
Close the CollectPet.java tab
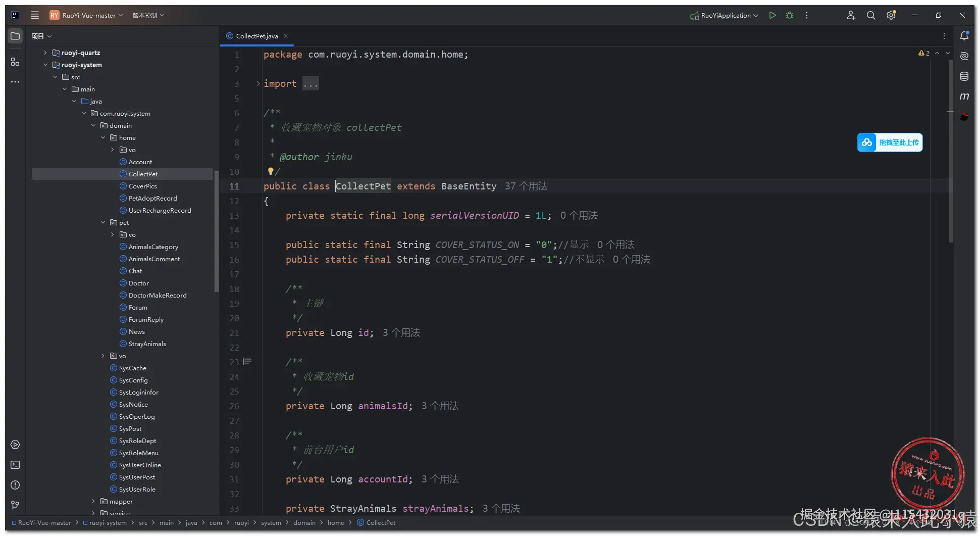(286, 36)
